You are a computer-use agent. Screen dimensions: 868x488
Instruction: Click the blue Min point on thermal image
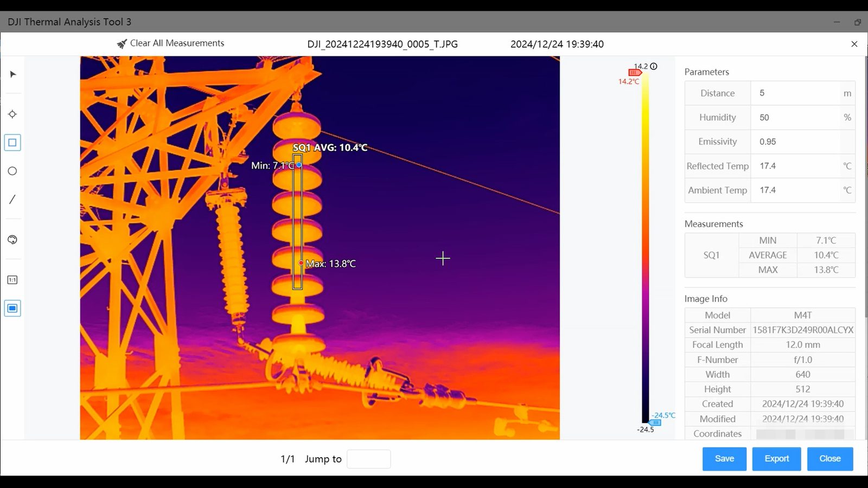pos(299,165)
